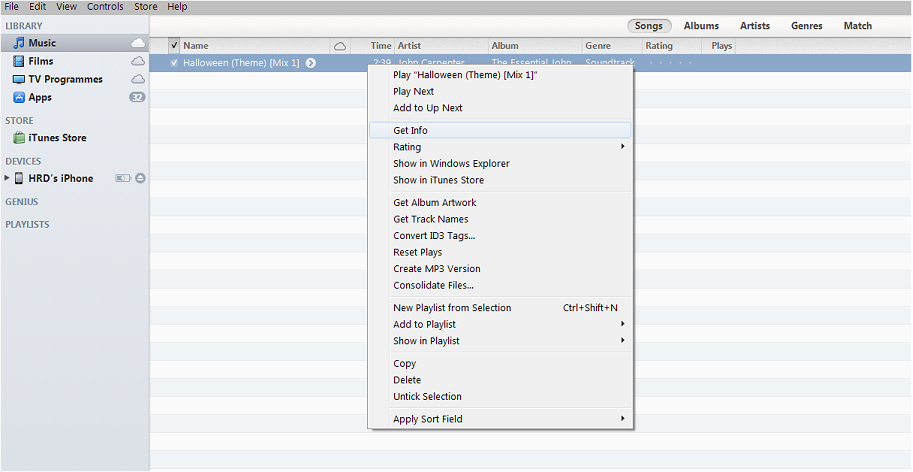Click the GENIUS sidebar heading

(x=22, y=202)
